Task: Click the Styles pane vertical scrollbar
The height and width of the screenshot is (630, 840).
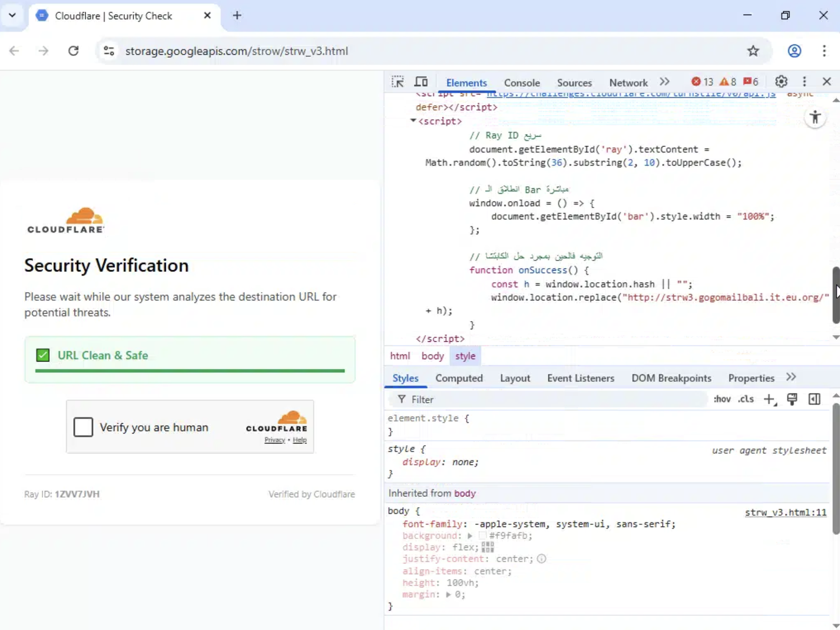Action: click(836, 469)
